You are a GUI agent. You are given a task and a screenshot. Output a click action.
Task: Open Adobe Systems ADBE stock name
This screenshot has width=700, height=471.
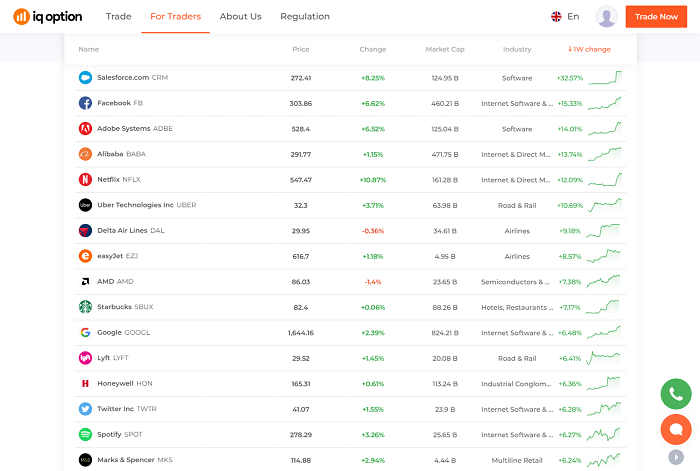coord(135,129)
